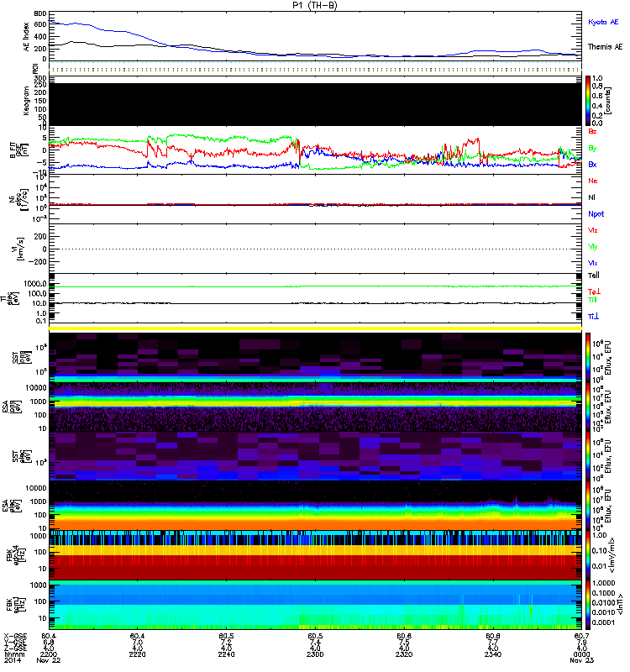The width and height of the screenshot is (630, 672).
Task: Click the Te⊥ temperature legend label
Action: click(x=593, y=290)
